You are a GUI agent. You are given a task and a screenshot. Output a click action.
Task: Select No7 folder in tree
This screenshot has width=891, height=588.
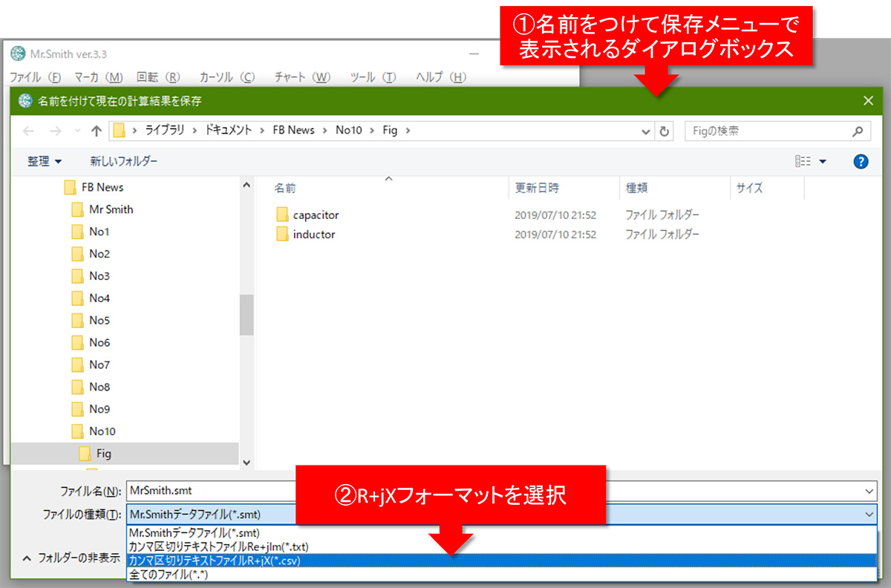click(x=99, y=365)
